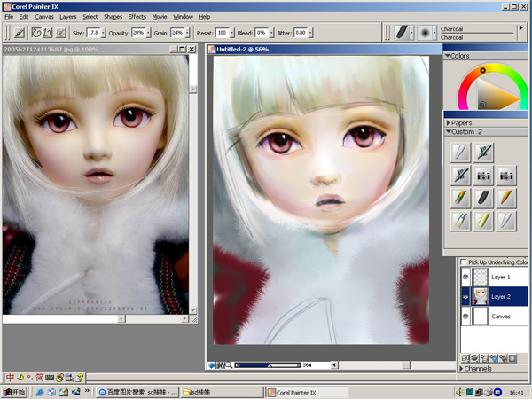The height and width of the screenshot is (399, 532).
Task: Pick the top-left pale pen custom brush
Action: point(460,152)
